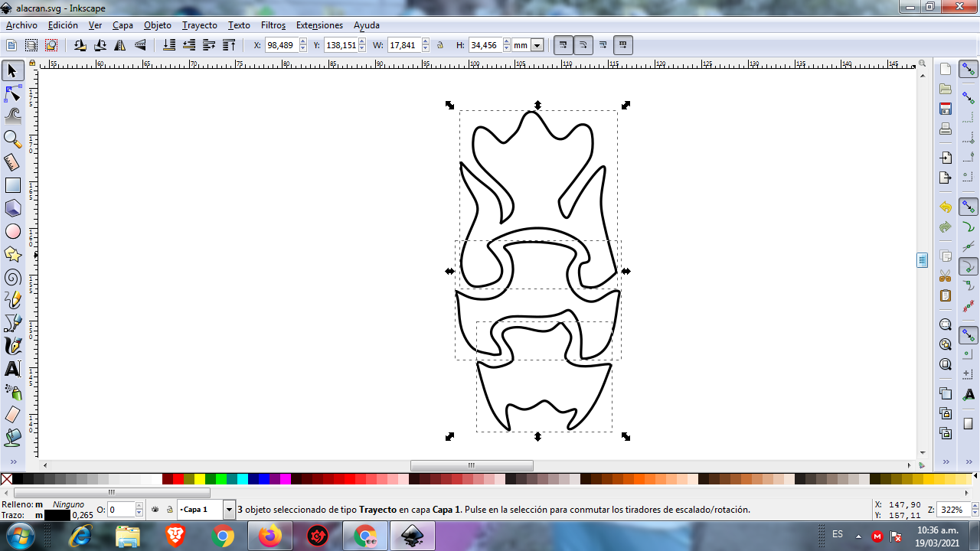Screen dimensions: 980x551
Task: Select the Eraser tool
Action: (x=12, y=415)
